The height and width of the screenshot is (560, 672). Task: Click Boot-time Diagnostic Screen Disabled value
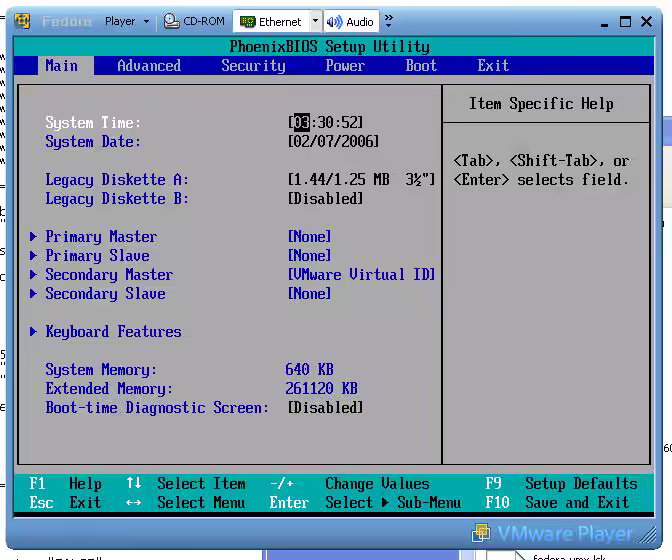point(325,407)
